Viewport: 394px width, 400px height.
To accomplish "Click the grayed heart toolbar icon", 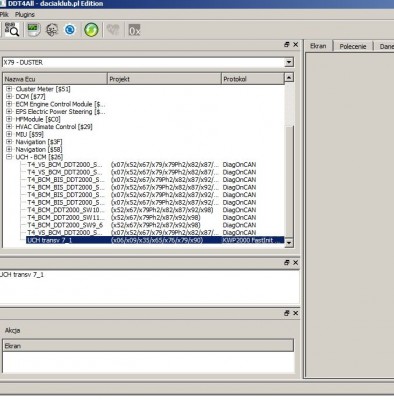I will pyautogui.click(x=113, y=30).
